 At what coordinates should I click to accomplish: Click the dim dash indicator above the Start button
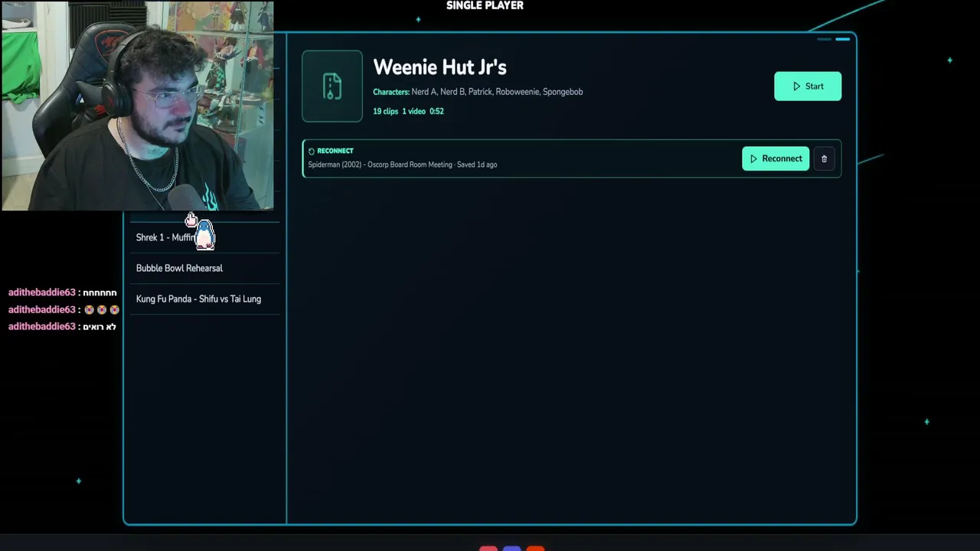pyautogui.click(x=824, y=39)
